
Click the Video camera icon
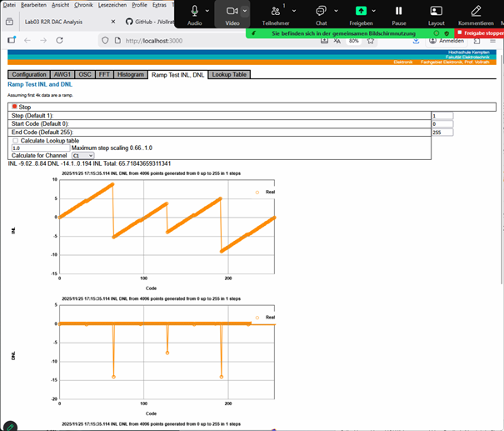232,12
